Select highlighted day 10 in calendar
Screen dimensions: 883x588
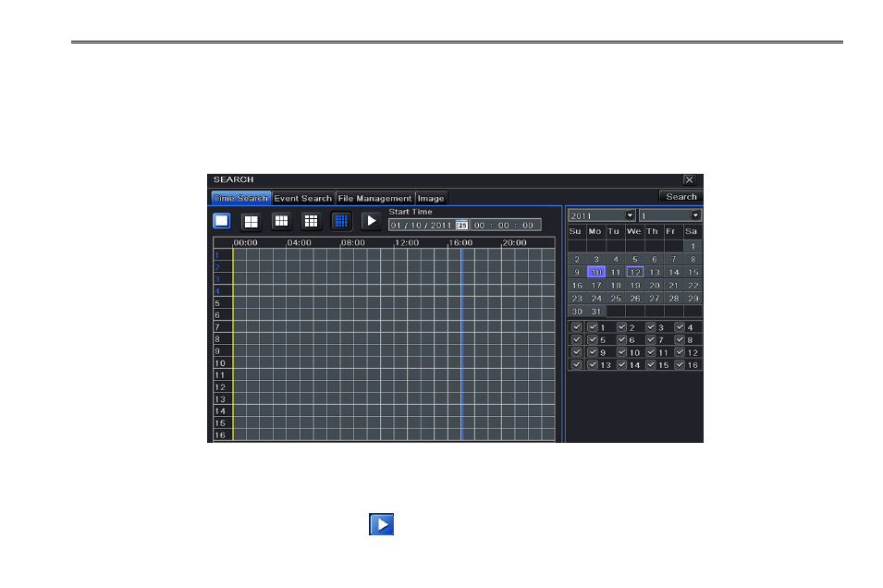(x=596, y=272)
